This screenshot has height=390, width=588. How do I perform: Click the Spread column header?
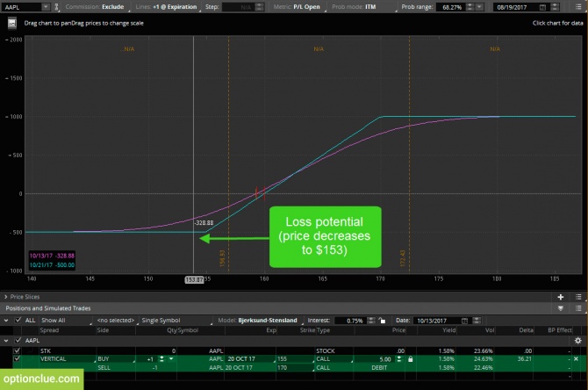coord(49,330)
